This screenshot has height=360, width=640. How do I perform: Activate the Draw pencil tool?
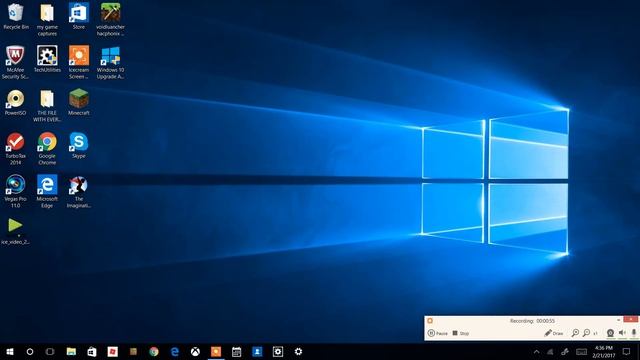553,333
